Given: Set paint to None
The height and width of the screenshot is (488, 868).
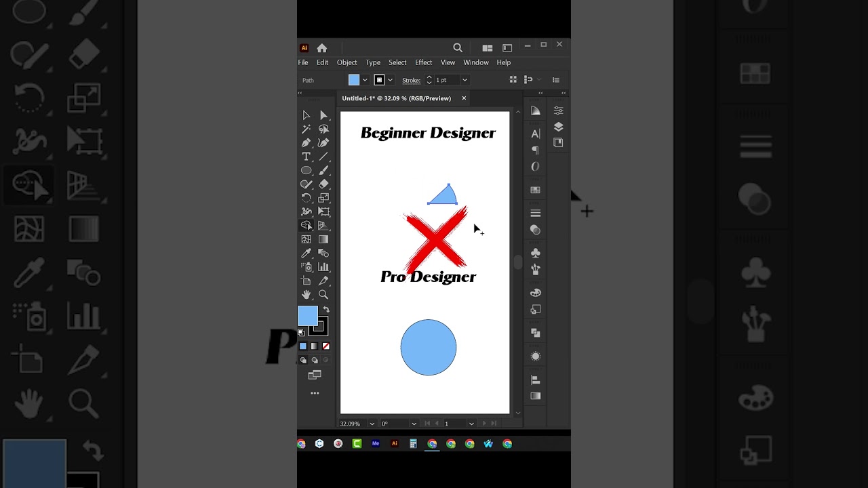Looking at the screenshot, I should (x=325, y=346).
